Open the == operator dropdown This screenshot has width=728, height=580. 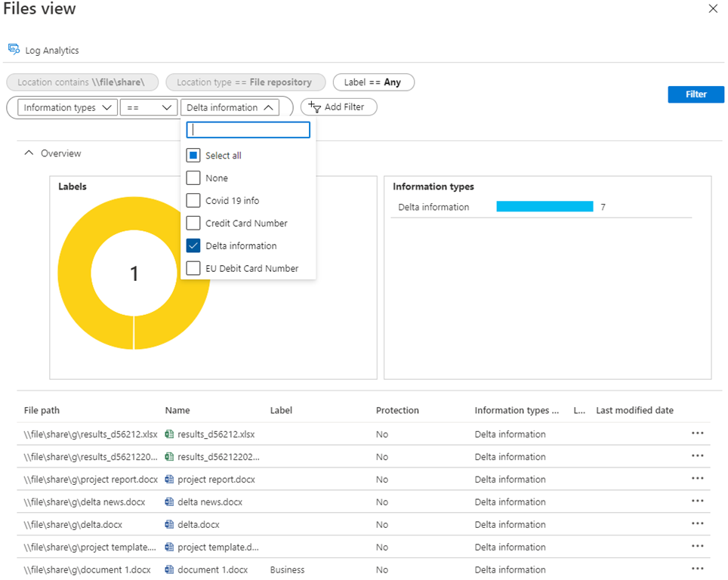149,108
